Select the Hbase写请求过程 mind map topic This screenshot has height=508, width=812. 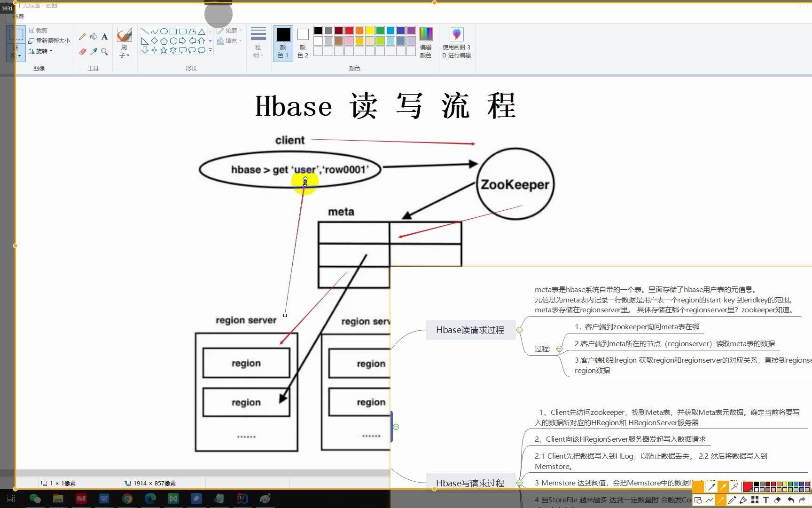pyautogui.click(x=470, y=483)
